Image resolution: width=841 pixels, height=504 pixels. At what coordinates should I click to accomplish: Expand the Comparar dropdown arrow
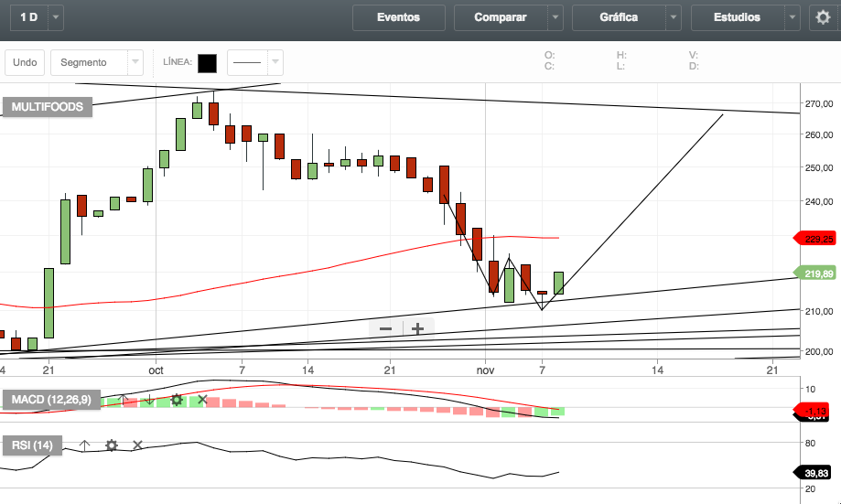555,17
